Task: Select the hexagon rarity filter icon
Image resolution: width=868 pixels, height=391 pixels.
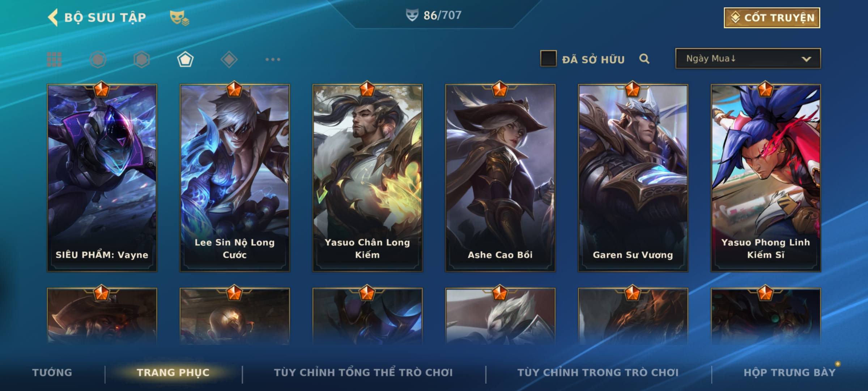Action: pyautogui.click(x=141, y=59)
